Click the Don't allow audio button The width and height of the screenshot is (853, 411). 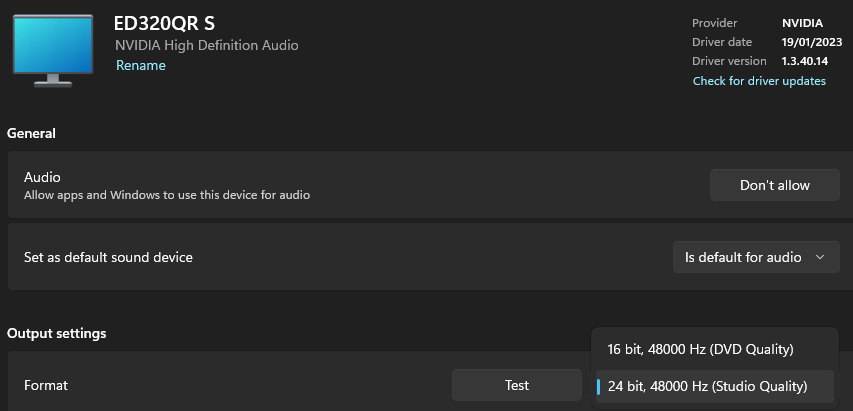point(775,185)
